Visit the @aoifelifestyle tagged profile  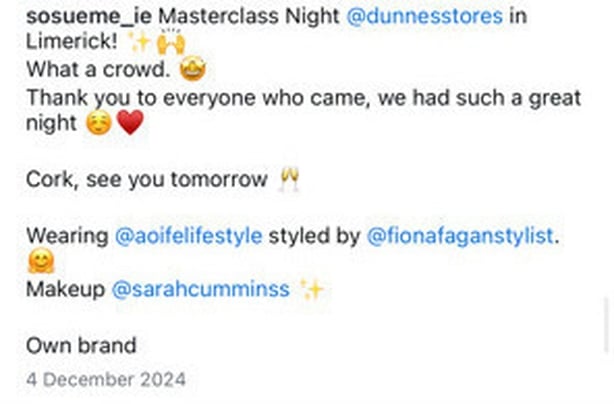(x=189, y=236)
